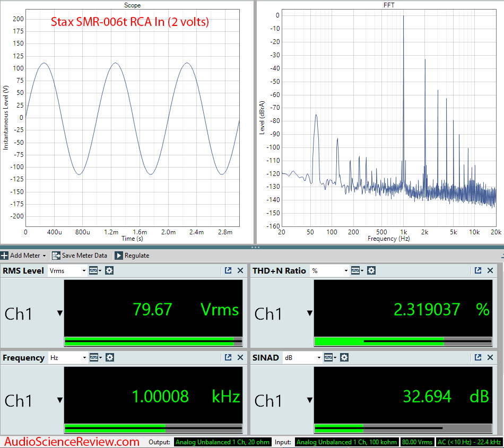
Task: Click Save Meter Data button
Action: tap(80, 256)
